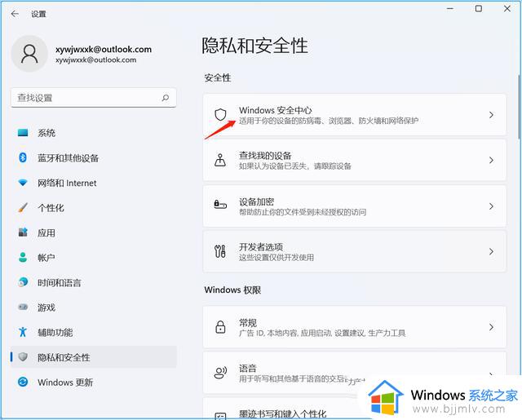Image resolution: width=522 pixels, height=420 pixels.
Task: Expand Windows 安全中心 chevron
Action: click(491, 115)
